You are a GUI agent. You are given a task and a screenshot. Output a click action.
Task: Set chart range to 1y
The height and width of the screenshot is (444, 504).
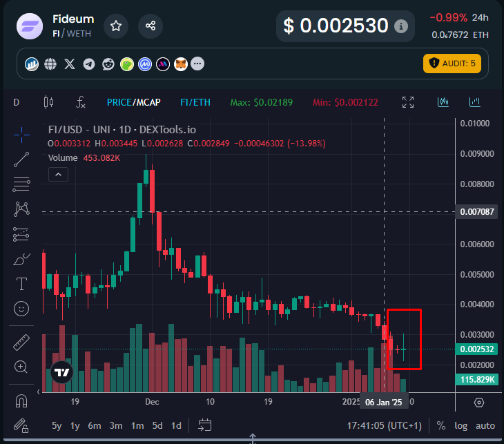click(75, 425)
